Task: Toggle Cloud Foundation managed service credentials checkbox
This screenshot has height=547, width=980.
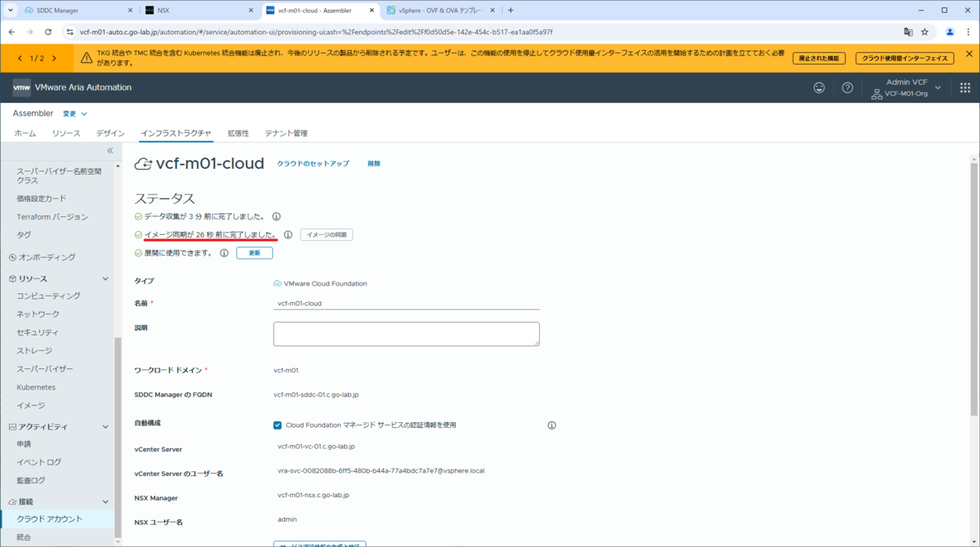Action: [278, 425]
